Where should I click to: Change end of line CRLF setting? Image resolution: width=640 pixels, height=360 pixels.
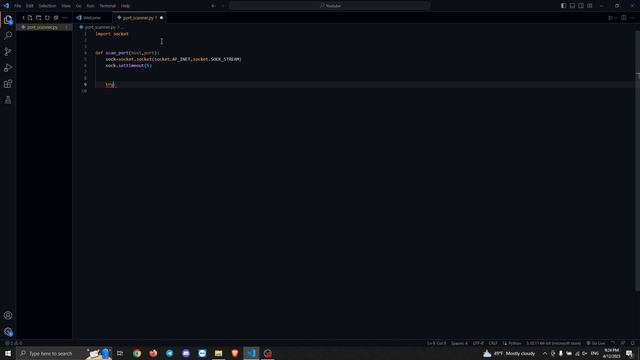click(x=493, y=343)
